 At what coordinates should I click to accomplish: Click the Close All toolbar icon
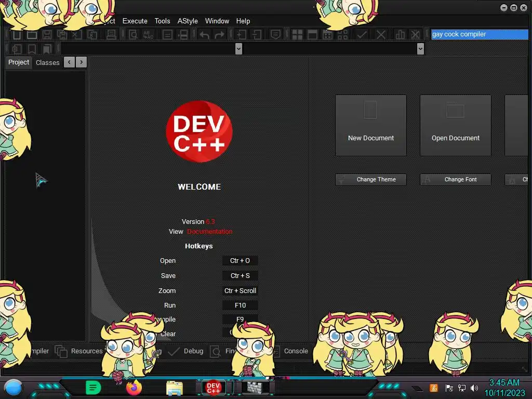[92, 35]
